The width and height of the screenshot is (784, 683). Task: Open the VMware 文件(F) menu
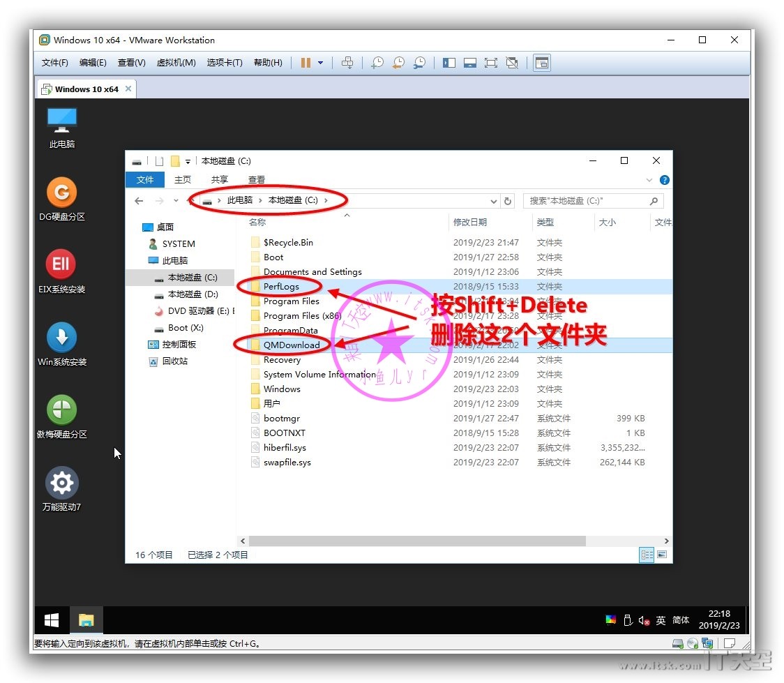pos(54,63)
